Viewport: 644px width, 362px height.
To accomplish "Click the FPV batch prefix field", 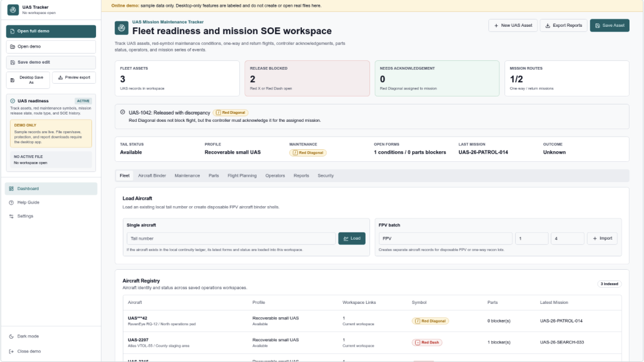I will [x=445, y=239].
